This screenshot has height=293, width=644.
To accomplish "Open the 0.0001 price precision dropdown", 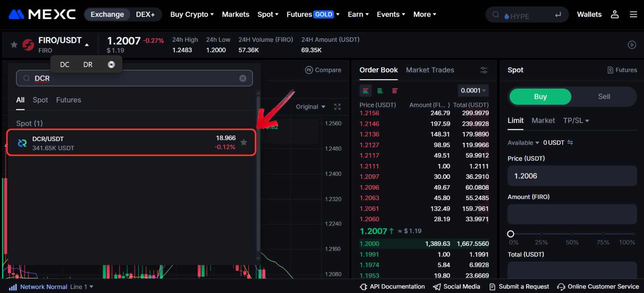I will point(473,90).
